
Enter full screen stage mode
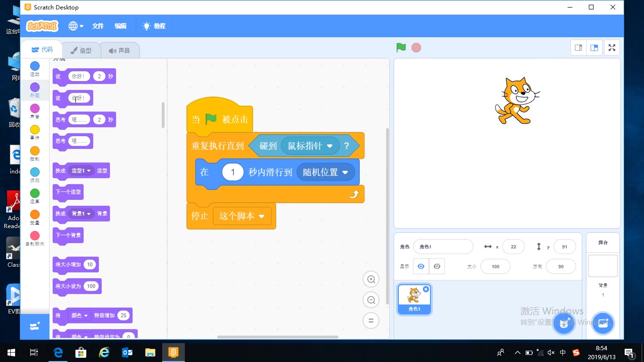(x=611, y=47)
